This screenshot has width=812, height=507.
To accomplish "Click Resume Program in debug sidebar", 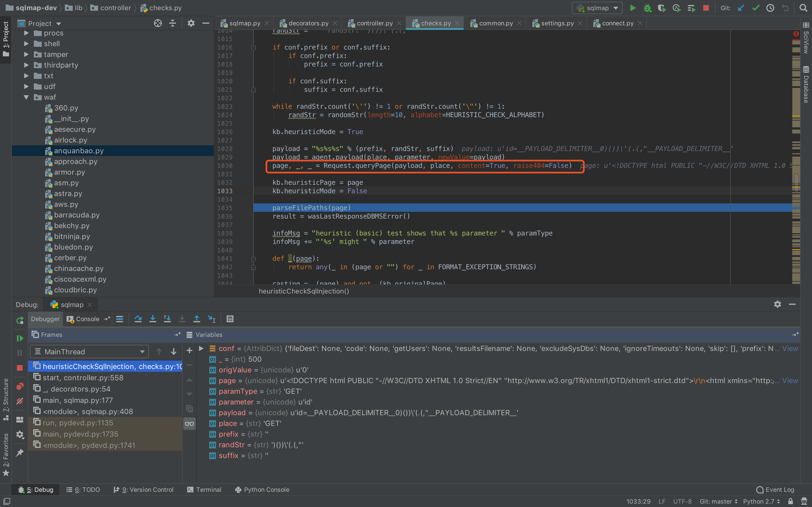I will [20, 338].
